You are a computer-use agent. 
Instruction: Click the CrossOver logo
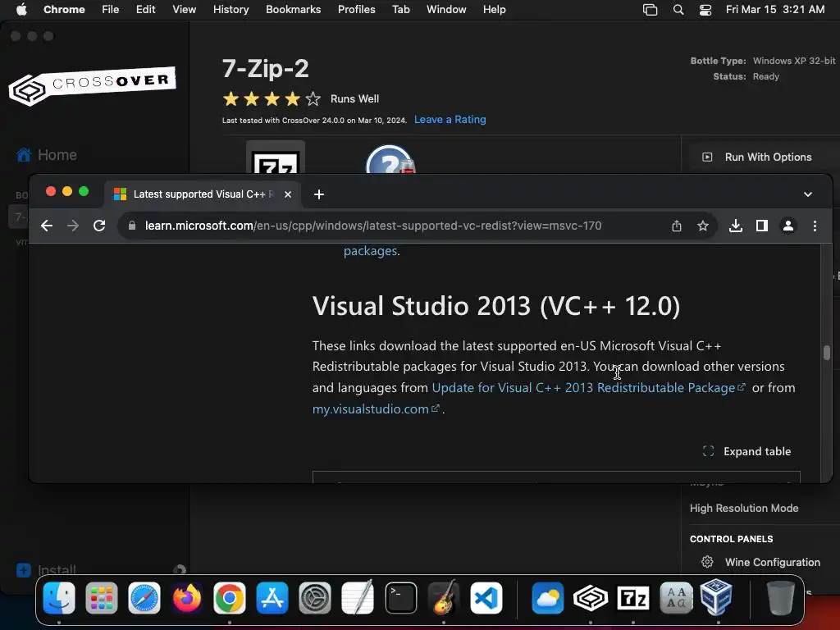(92, 85)
